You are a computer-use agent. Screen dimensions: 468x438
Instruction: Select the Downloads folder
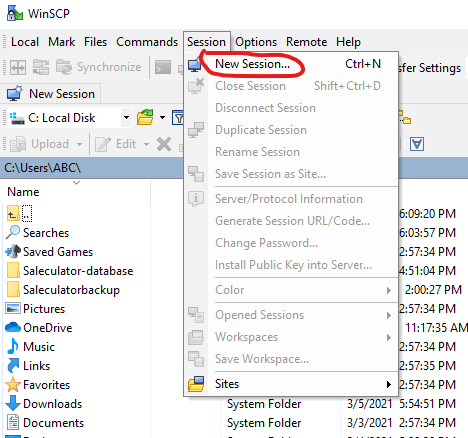[x=44, y=404]
